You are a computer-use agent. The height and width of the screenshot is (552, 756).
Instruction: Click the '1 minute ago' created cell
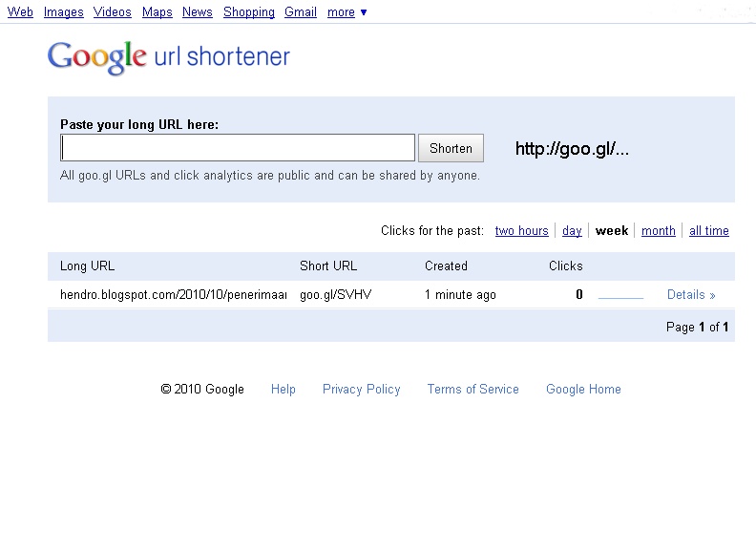(460, 295)
